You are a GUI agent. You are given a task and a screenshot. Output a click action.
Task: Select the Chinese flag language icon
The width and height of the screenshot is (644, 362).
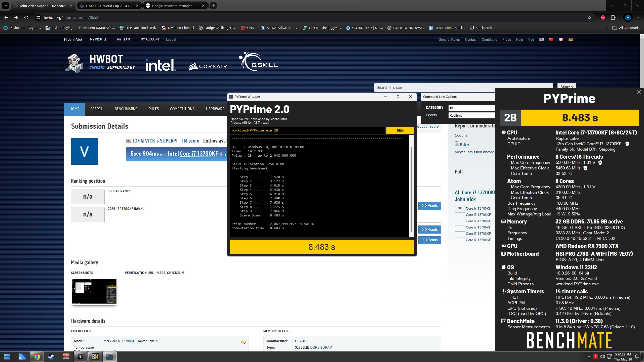point(551,39)
